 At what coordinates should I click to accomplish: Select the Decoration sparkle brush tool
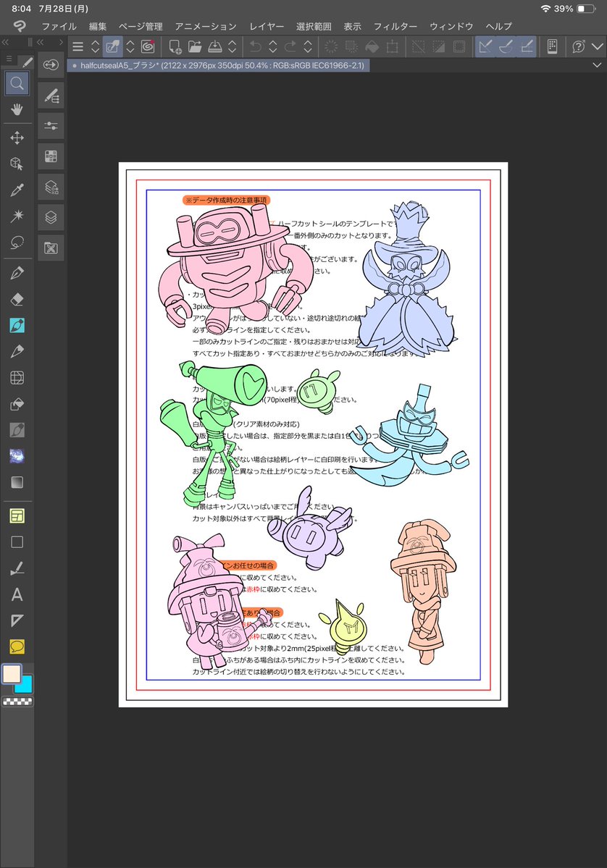point(17,456)
